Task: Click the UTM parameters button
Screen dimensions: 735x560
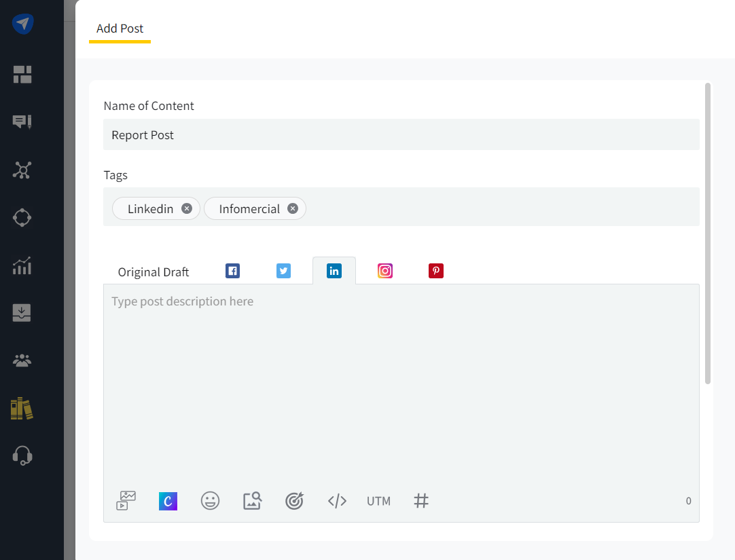Action: 378,501
